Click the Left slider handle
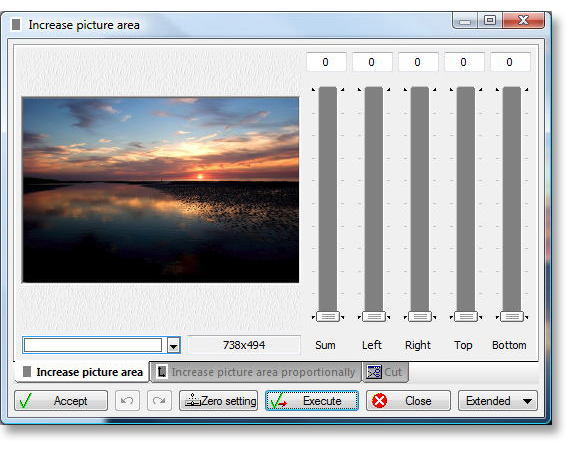 (374, 316)
